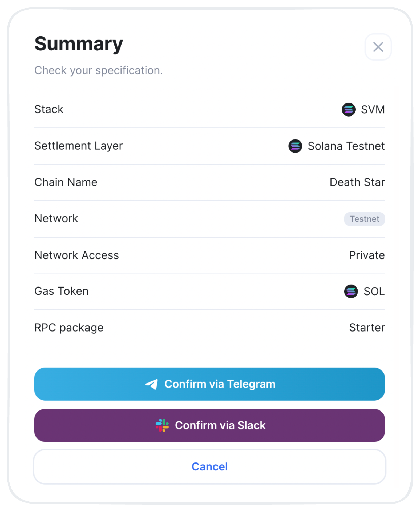Click the Solana icon beside SVM

(x=348, y=109)
